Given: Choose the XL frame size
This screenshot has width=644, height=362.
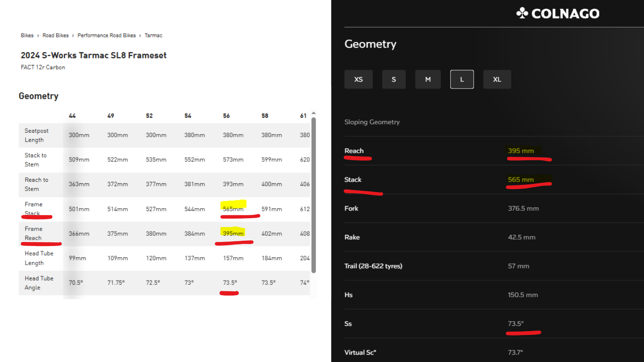Looking at the screenshot, I should [497, 79].
